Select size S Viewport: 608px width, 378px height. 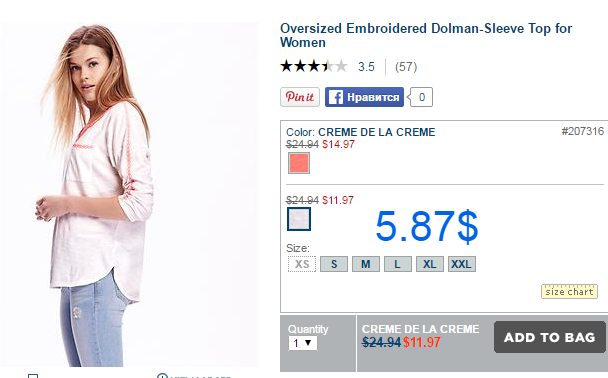(334, 264)
